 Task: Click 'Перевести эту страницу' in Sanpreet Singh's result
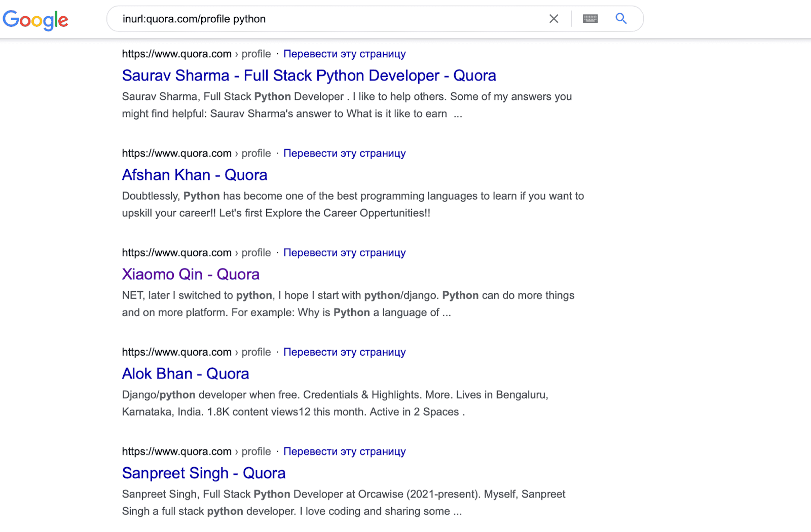[x=345, y=451]
